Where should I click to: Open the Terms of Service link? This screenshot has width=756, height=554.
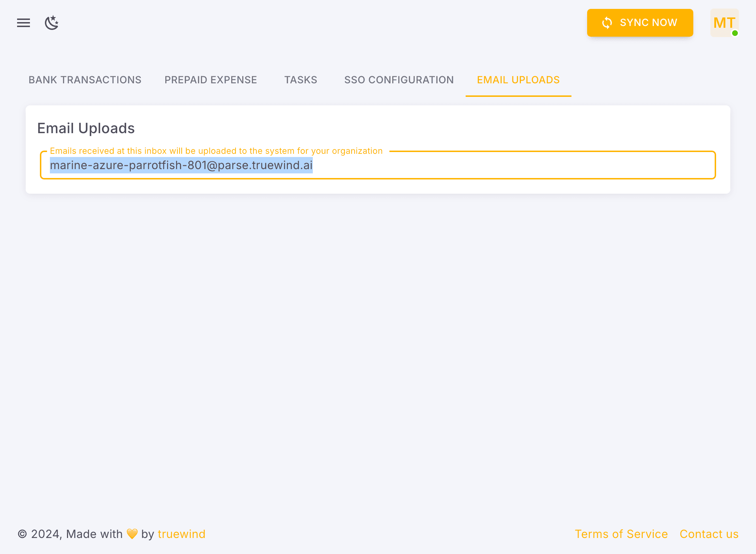621,534
